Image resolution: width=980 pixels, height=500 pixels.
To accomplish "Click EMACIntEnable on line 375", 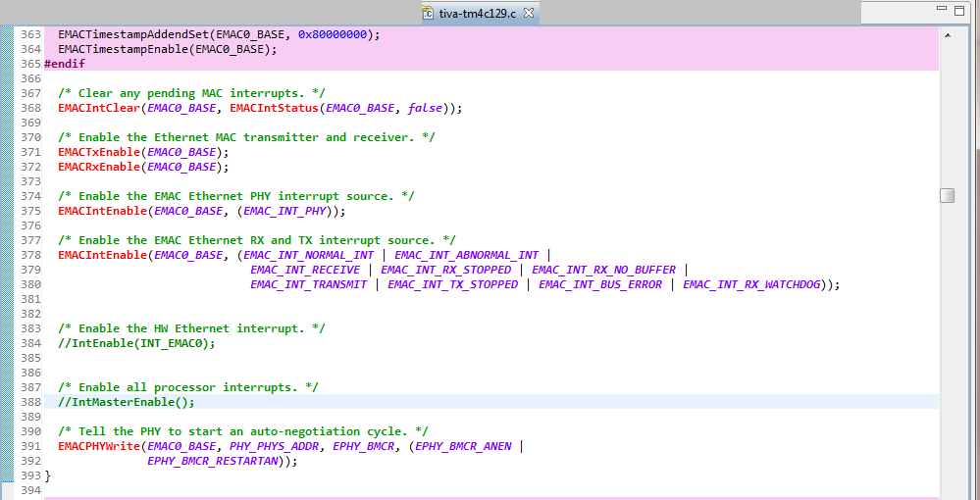I will click(102, 211).
